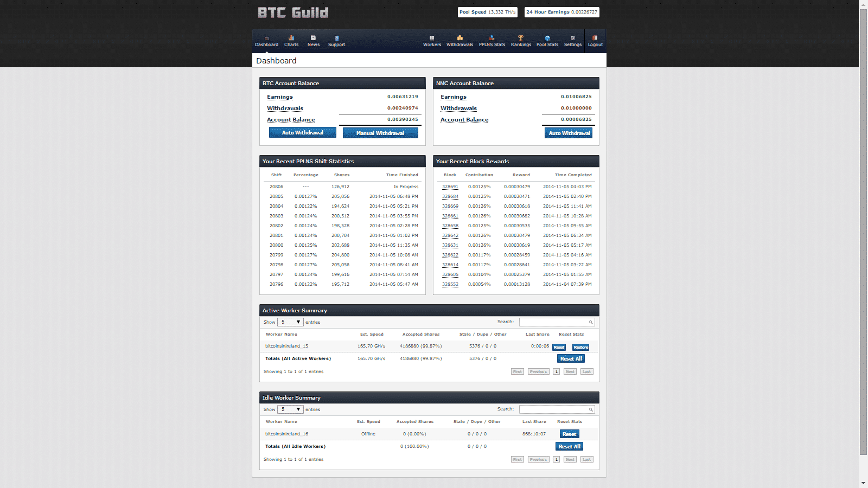
Task: Click page 1 in Idle Worker pagination
Action: [x=556, y=459]
